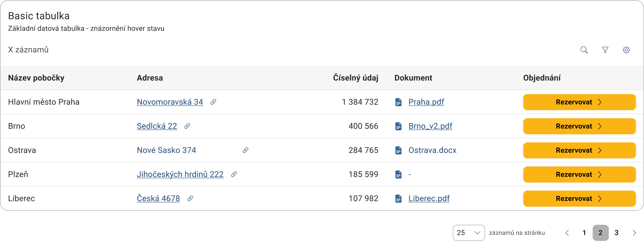The height and width of the screenshot is (247, 644).
Task: Click document icon before Praha.pdf
Action: click(398, 102)
